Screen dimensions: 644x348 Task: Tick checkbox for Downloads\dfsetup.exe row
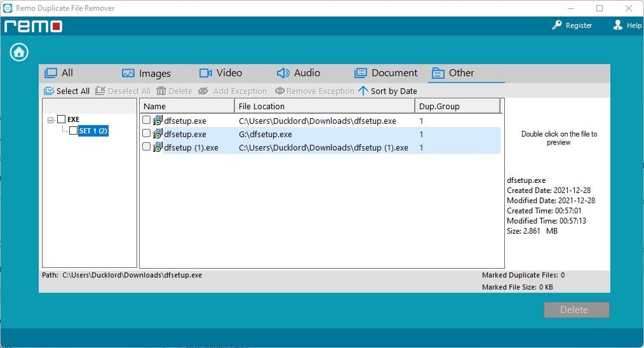[146, 120]
